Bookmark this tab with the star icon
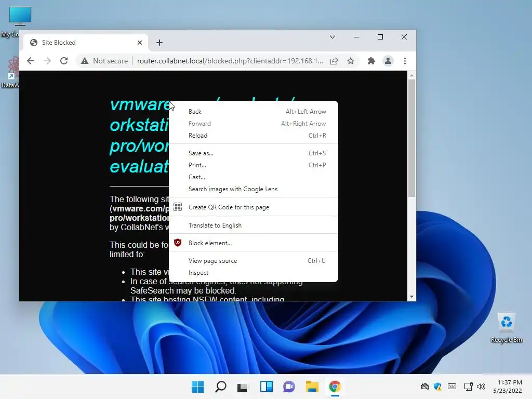The image size is (532, 399). [351, 61]
